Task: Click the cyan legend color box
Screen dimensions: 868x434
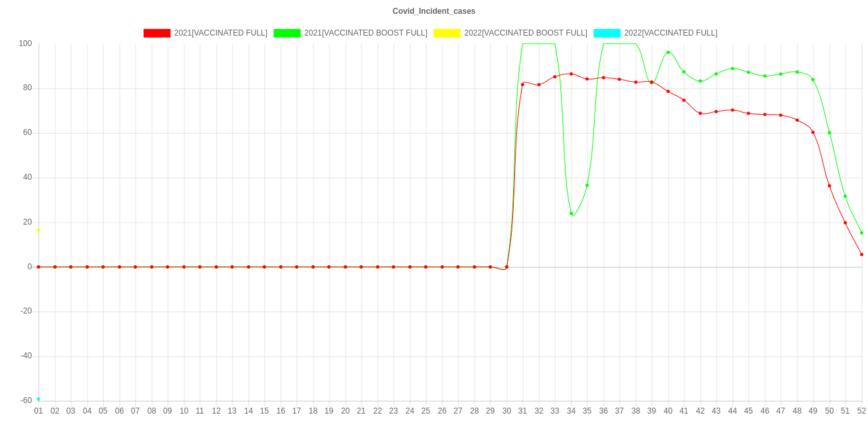Action: tap(607, 33)
